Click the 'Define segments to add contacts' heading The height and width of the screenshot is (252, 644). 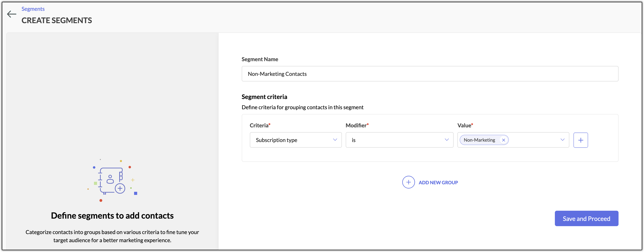click(112, 216)
